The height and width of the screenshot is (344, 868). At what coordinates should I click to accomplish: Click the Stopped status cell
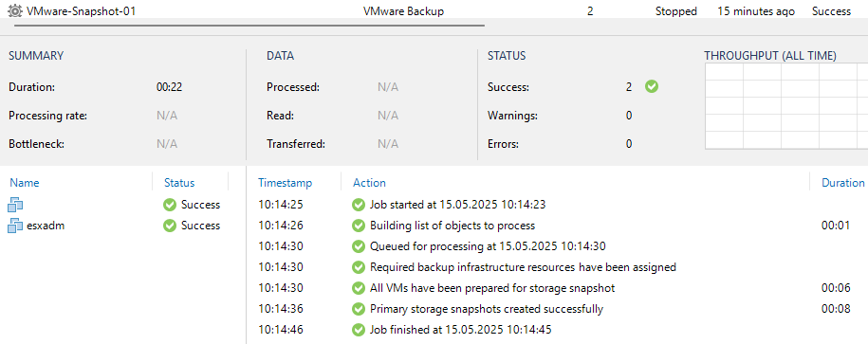click(676, 11)
